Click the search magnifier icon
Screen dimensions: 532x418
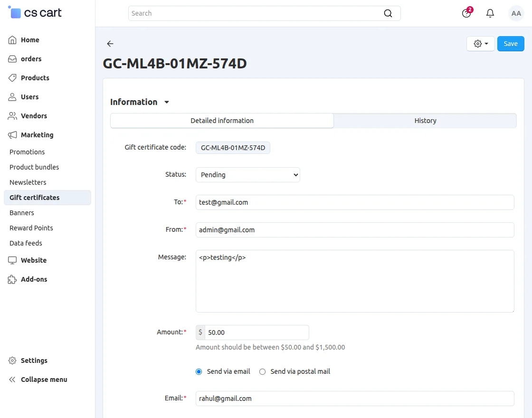click(388, 13)
